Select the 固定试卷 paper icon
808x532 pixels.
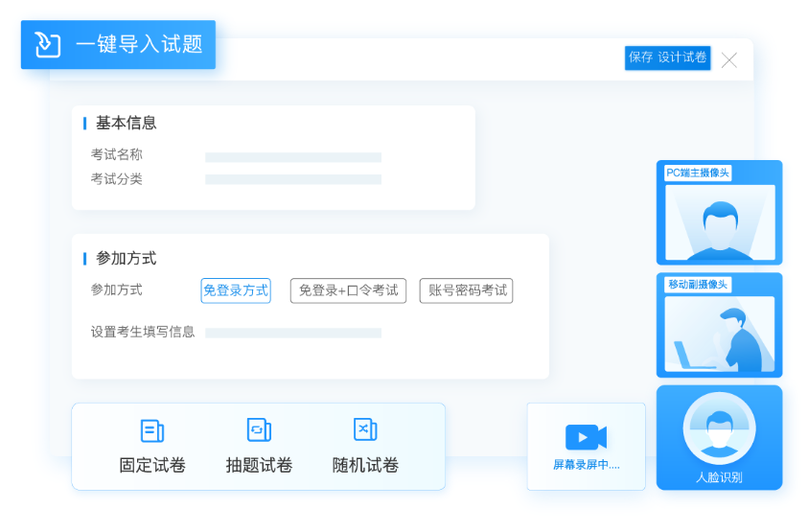pyautogui.click(x=151, y=430)
